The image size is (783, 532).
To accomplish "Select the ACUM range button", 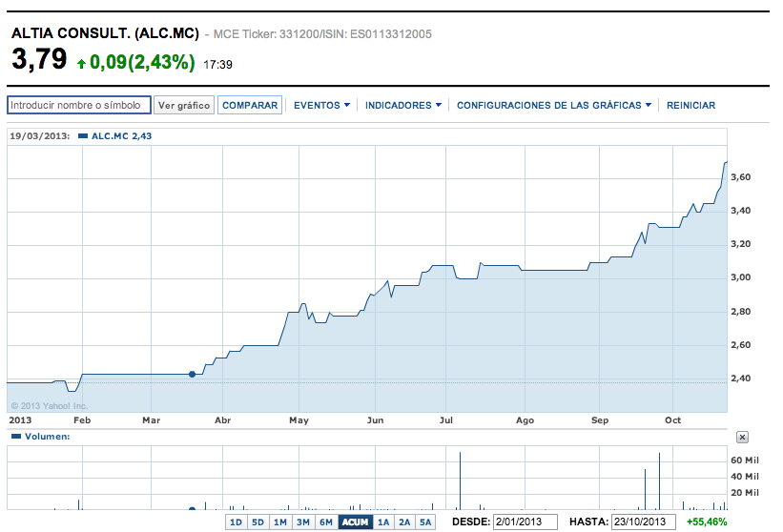I will point(355,522).
